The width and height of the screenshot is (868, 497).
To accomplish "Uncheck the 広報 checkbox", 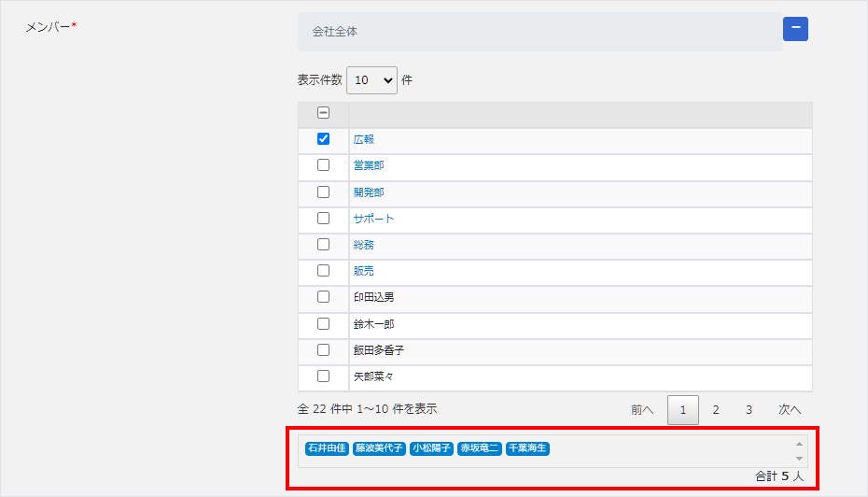I will [x=323, y=139].
